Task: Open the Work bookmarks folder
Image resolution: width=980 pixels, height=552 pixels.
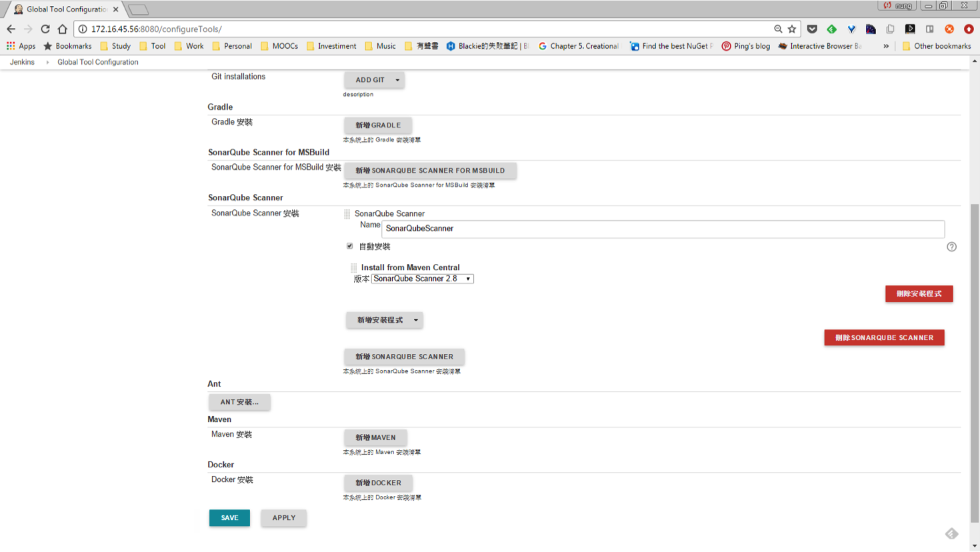Action: pos(189,46)
